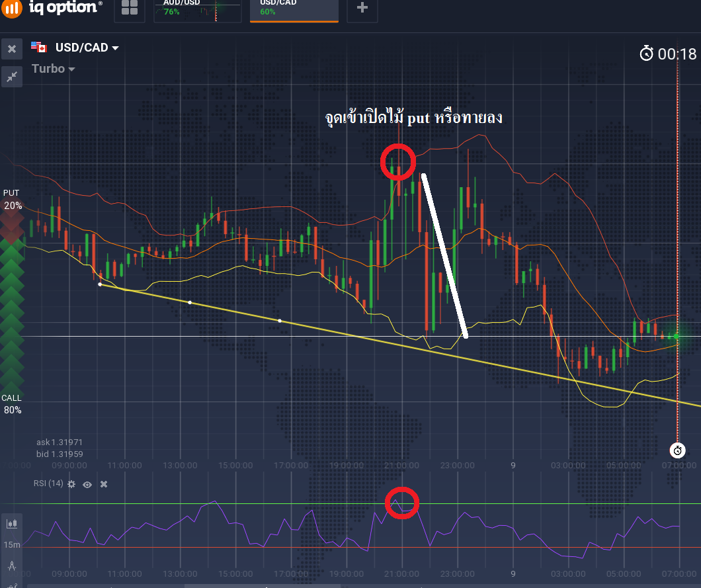This screenshot has width=701, height=588.
Task: Change the 15m candle timeframe
Action: click(x=12, y=544)
